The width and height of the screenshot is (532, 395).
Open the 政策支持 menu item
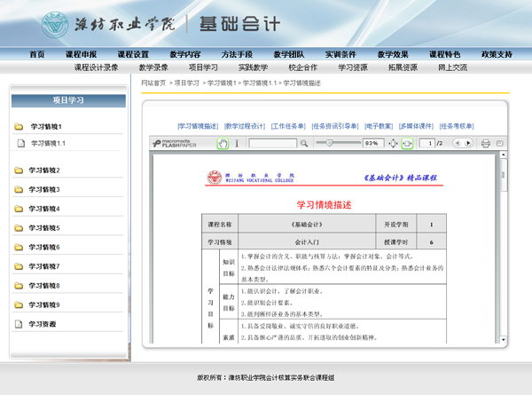point(497,54)
